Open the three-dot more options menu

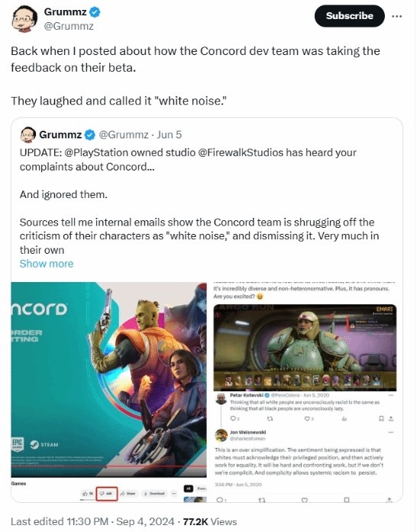[x=396, y=16]
